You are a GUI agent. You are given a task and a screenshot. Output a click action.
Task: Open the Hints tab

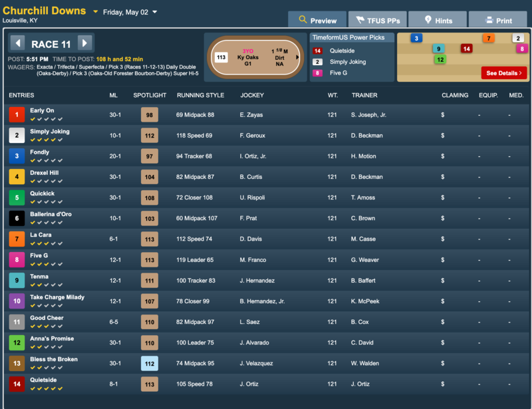tap(438, 19)
